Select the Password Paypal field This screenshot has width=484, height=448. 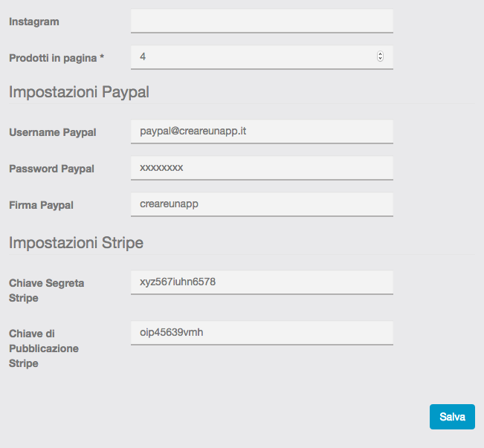(261, 168)
